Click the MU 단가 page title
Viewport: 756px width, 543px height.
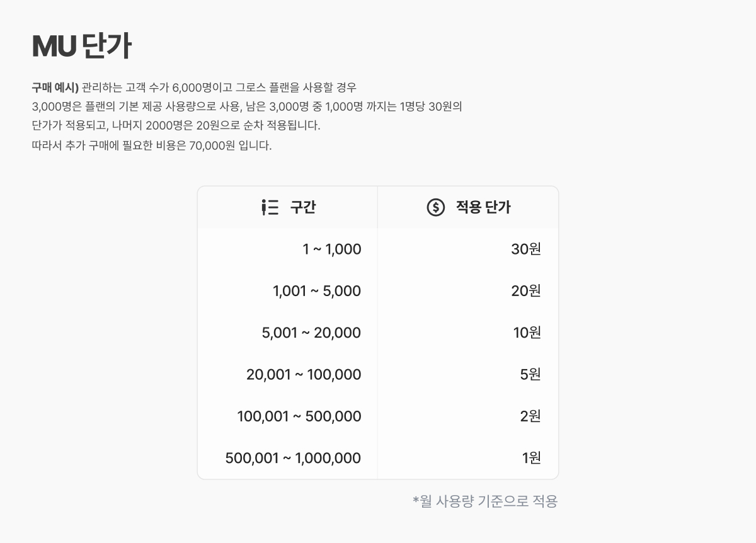(x=81, y=46)
